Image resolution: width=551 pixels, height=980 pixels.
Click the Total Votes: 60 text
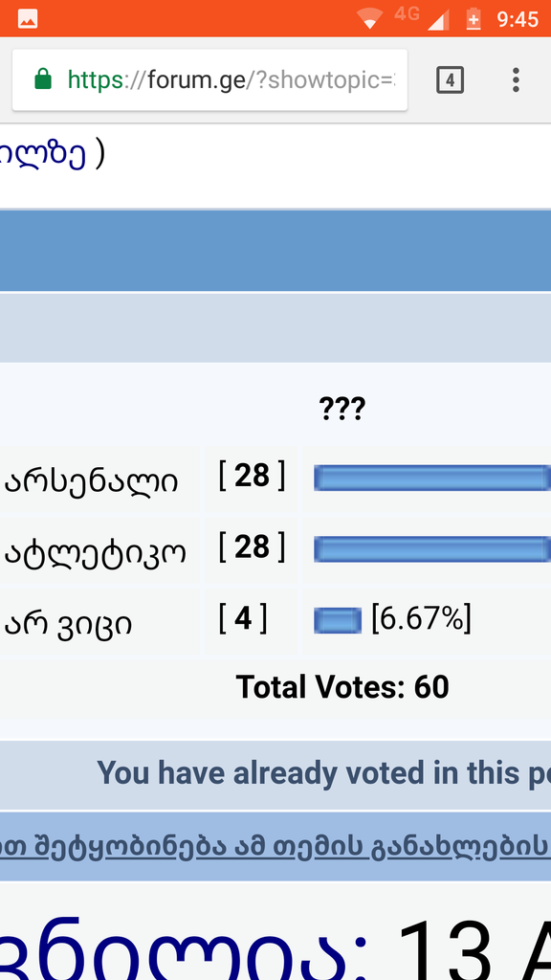342,687
